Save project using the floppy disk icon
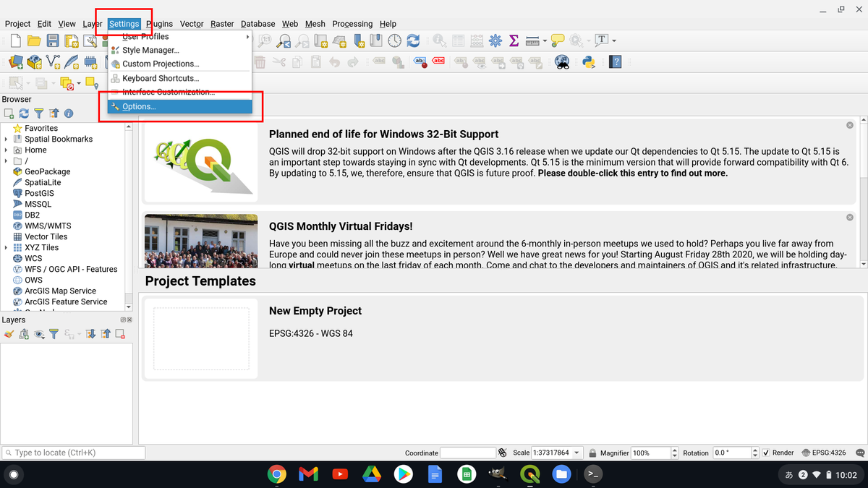The image size is (868, 488). coord(53,41)
